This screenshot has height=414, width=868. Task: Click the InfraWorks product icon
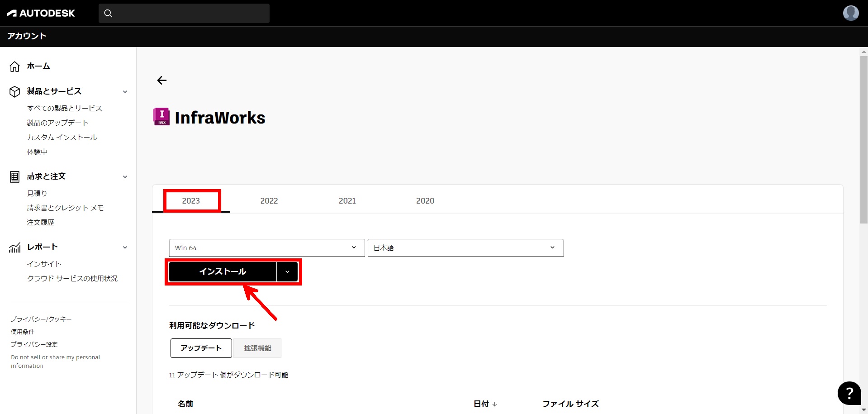click(x=161, y=117)
